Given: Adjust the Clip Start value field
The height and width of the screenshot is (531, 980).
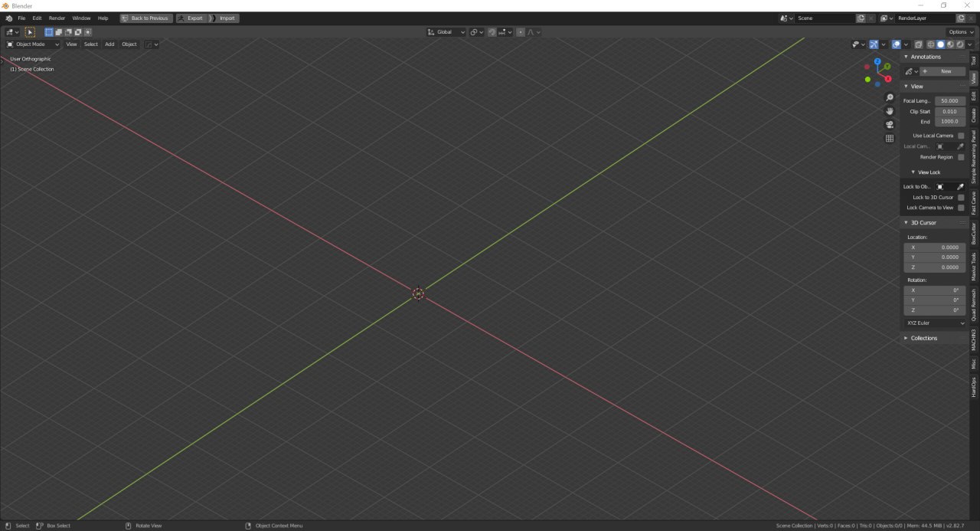Looking at the screenshot, I should [950, 111].
